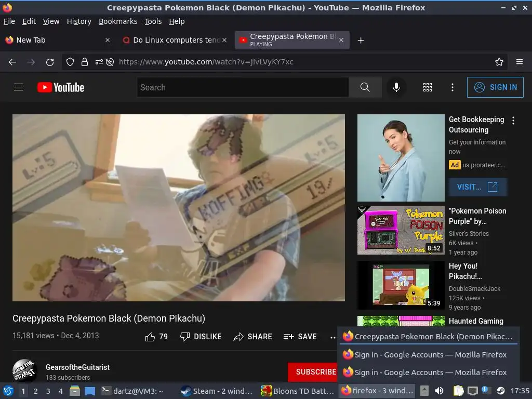Click the GearsoftheGuitarist channel avatar

25,370
